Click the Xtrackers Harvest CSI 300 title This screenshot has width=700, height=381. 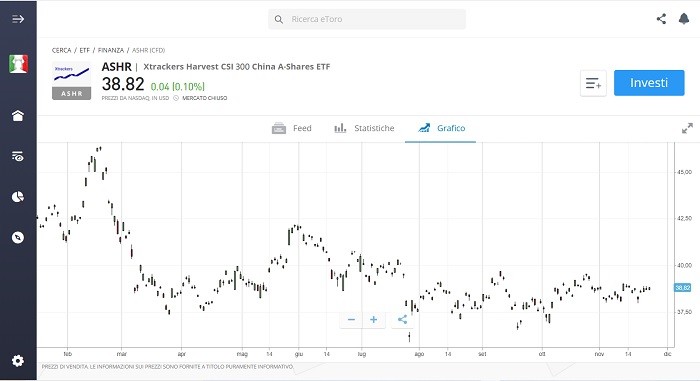pos(237,67)
